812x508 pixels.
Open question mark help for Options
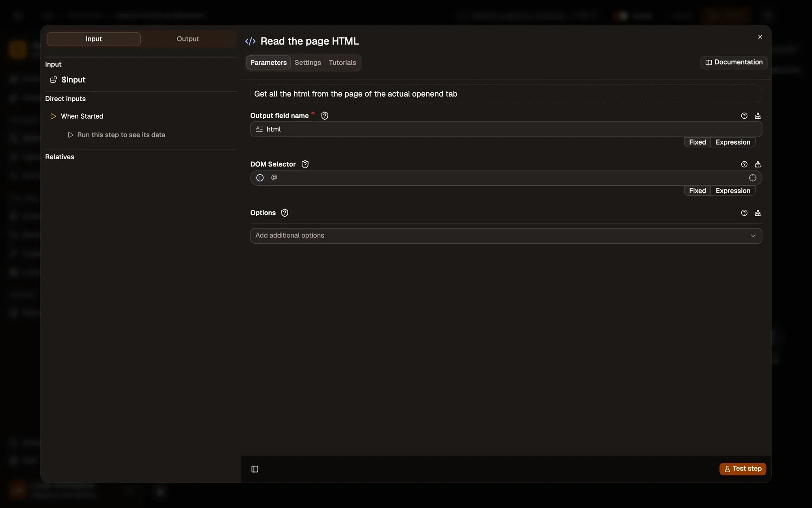(744, 213)
